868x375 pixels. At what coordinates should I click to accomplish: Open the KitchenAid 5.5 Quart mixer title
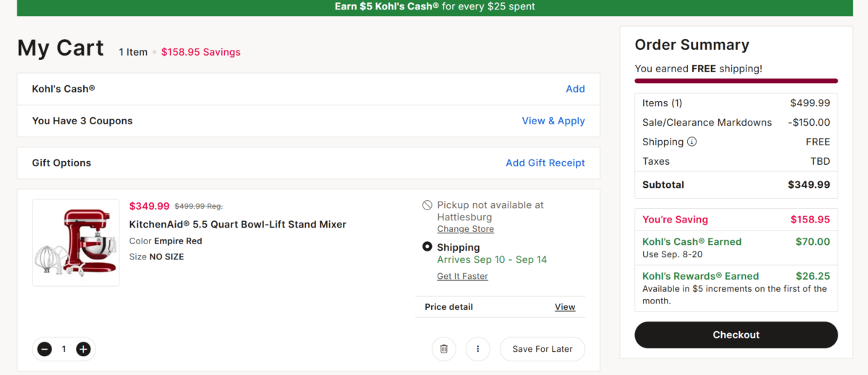pyautogui.click(x=238, y=224)
